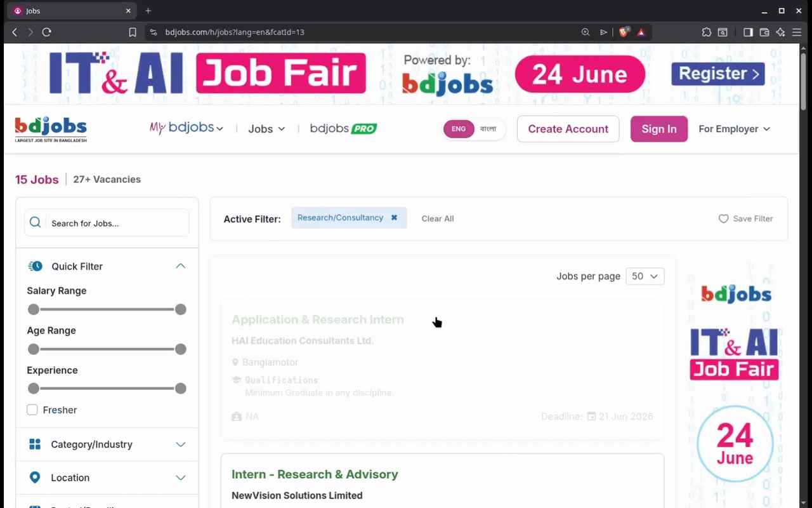Viewport: 812px width, 508px height.
Task: Open site information icon beside URL
Action: (154, 32)
